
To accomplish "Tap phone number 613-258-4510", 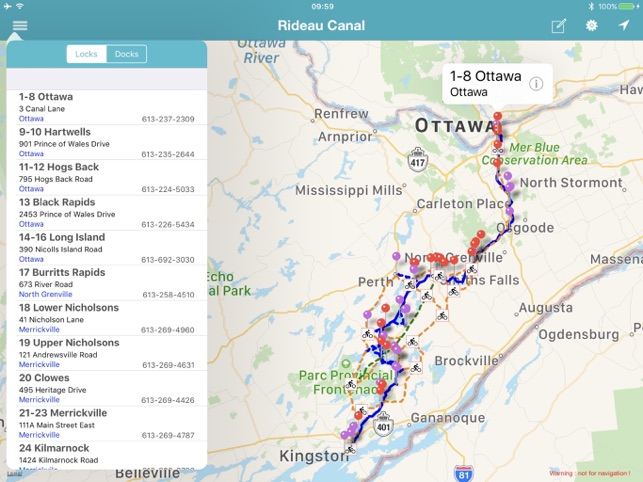I will pos(169,295).
